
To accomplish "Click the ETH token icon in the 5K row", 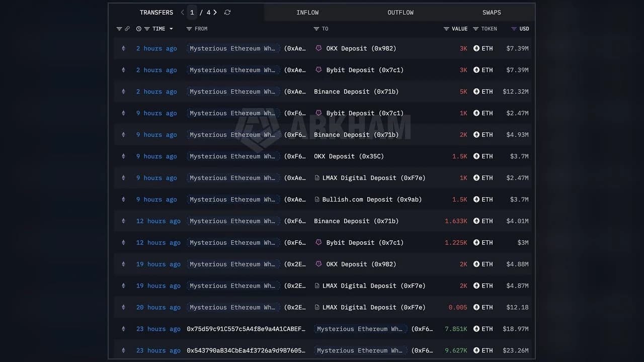I will [476, 92].
